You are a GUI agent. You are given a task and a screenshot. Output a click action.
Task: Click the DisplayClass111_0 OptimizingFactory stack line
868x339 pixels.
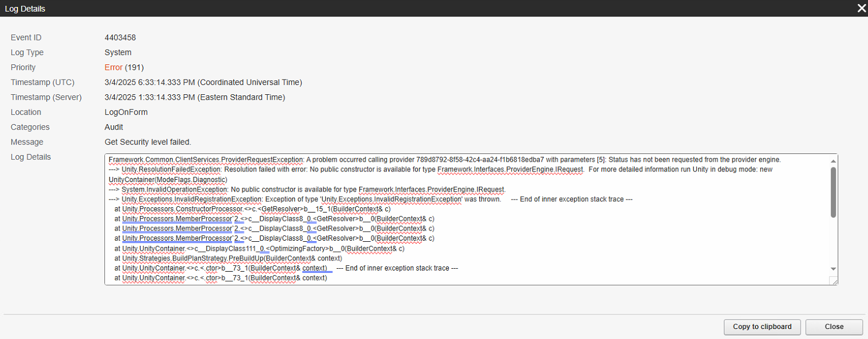[259, 248]
